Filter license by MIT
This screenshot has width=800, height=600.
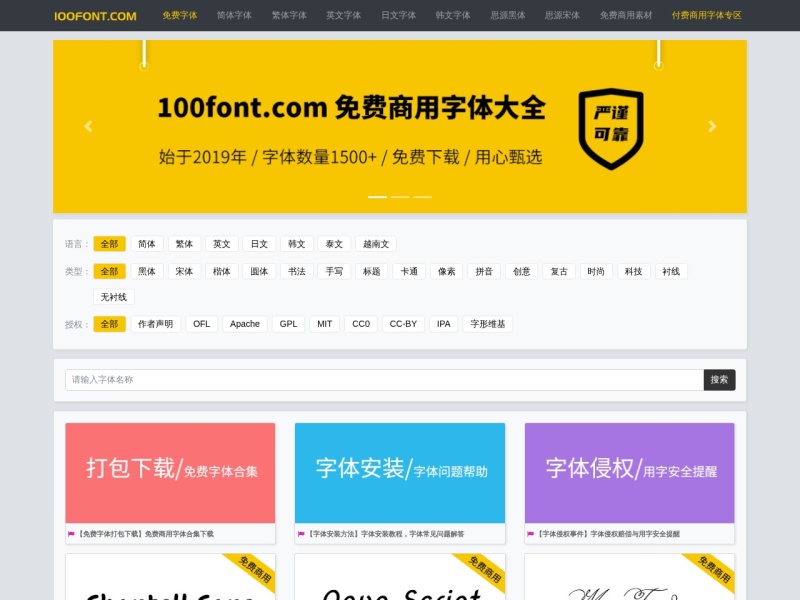click(324, 324)
